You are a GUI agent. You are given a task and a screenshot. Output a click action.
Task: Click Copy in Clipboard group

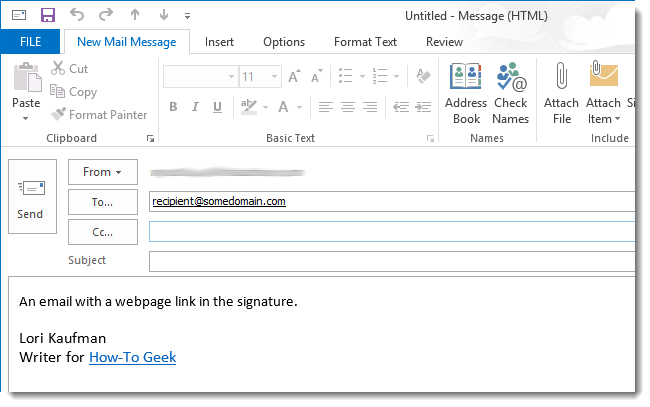tap(74, 92)
